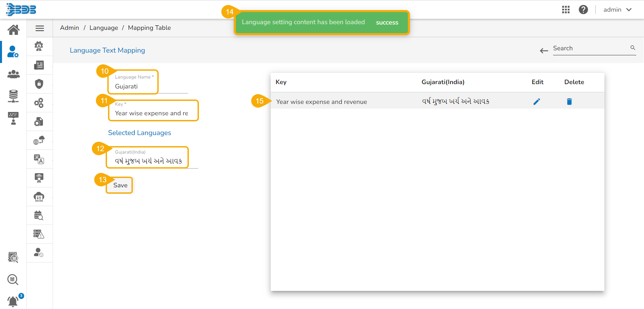Edit the Year wise expense mapping entry

point(537,101)
